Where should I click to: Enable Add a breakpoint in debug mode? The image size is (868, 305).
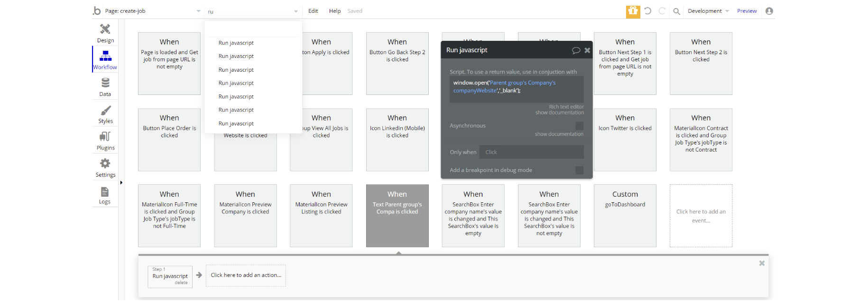(x=579, y=170)
